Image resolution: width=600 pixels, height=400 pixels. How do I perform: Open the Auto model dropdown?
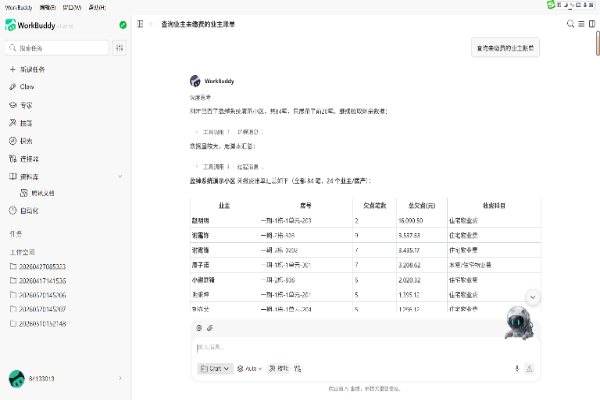tap(249, 369)
